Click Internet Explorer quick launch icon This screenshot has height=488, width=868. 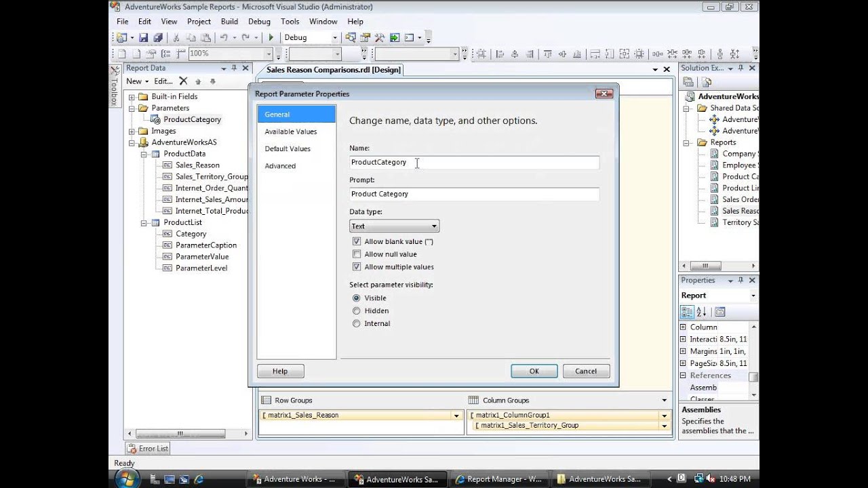(x=199, y=479)
